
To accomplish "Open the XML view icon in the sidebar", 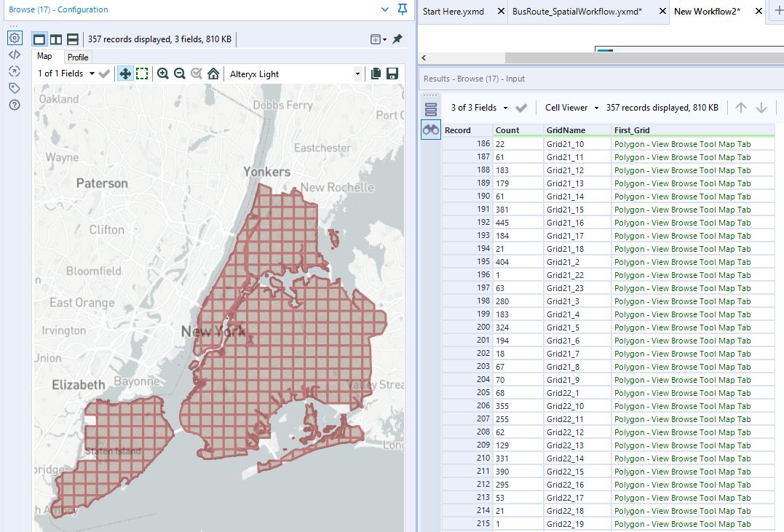I will coord(15,55).
